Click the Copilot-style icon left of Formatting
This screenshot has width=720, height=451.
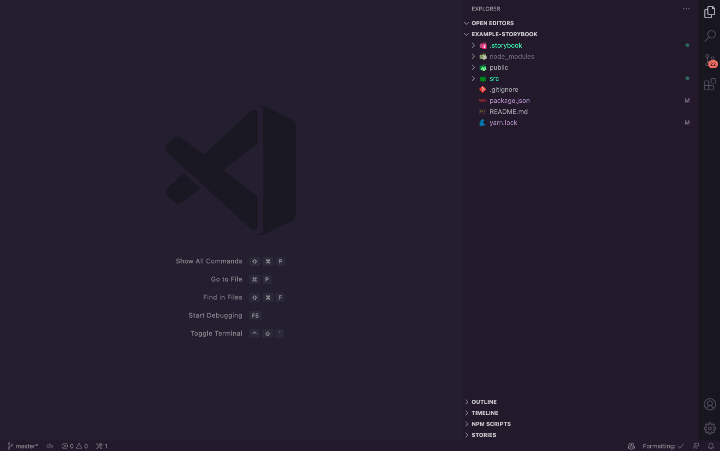[631, 446]
